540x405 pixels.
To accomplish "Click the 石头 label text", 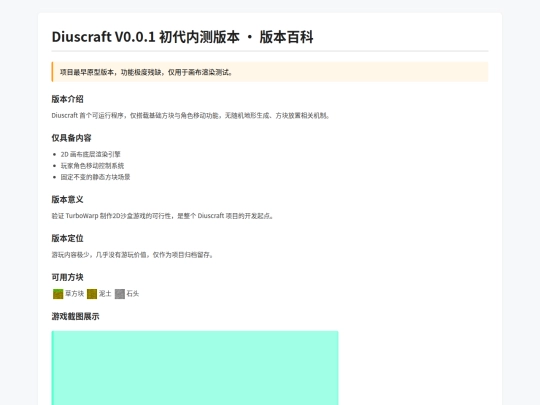I will [x=133, y=294].
